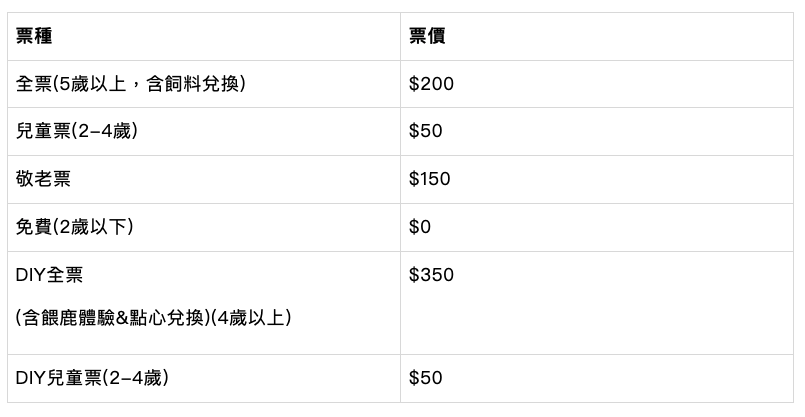Viewport: 805px width, 417px height.
Task: Click the 票價 column header cell
Action: pos(427,36)
